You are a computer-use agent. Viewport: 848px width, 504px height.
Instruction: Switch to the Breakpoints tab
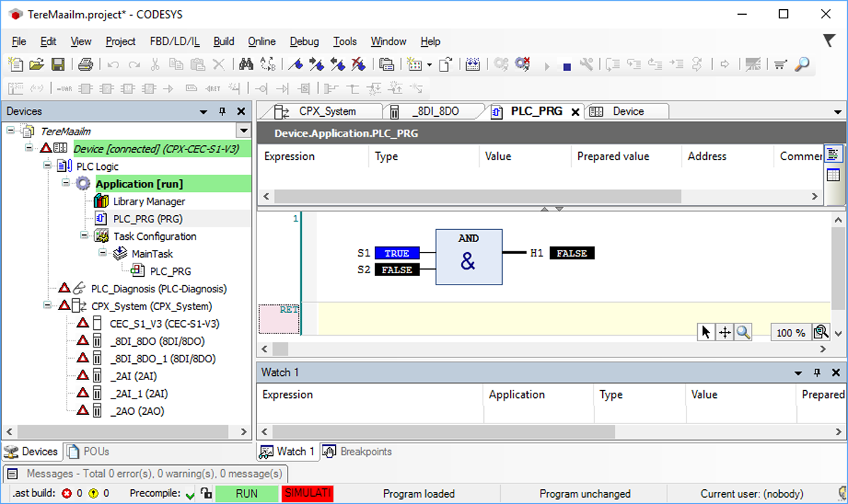pos(358,452)
